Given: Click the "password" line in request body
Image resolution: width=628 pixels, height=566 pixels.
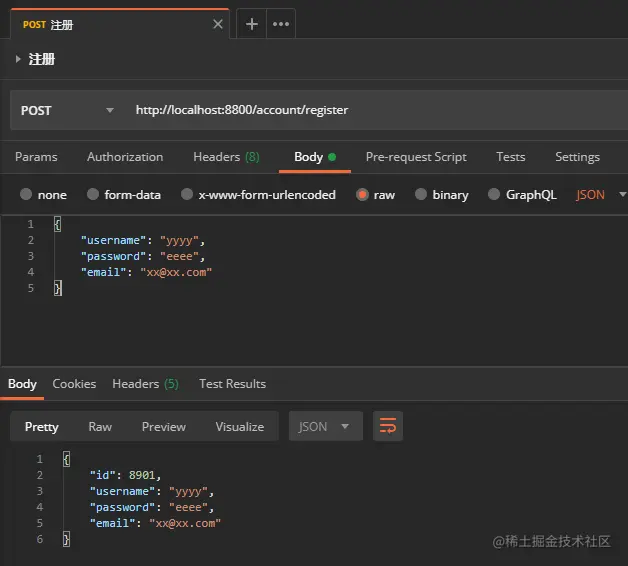Looking at the screenshot, I should (x=143, y=256).
